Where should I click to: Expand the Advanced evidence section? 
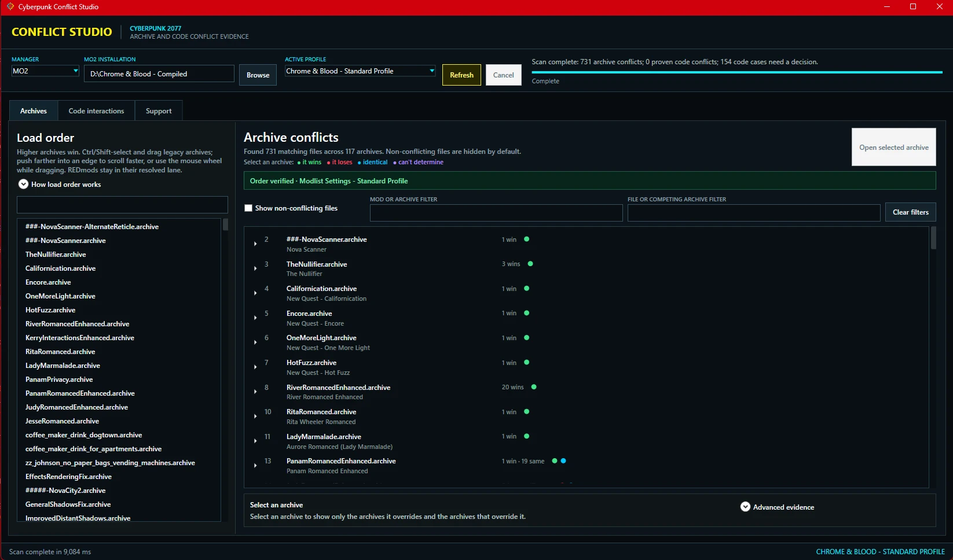click(745, 507)
